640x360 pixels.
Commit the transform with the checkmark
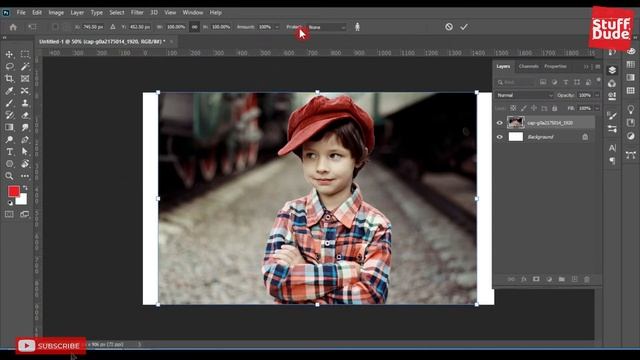464,27
